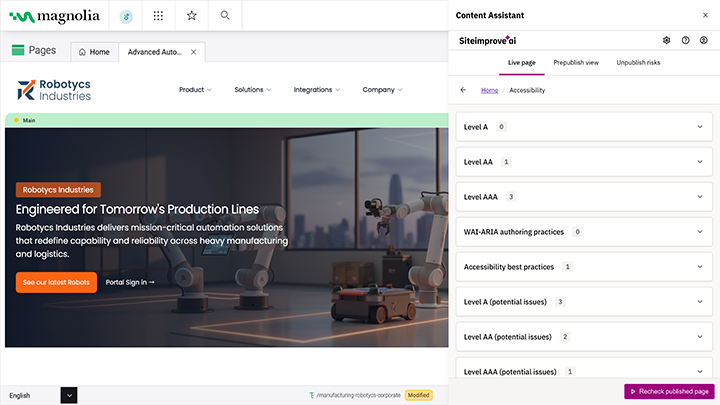
Task: Switch to the Home tab
Action: pyautogui.click(x=94, y=52)
